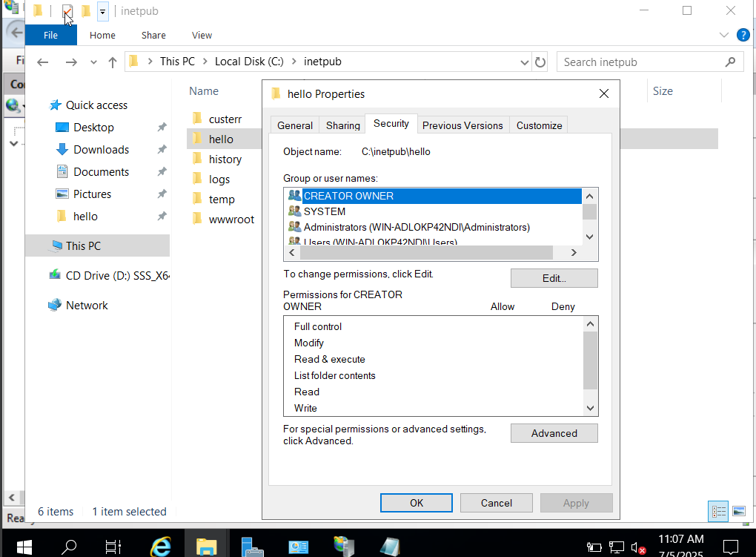Switch to large icons view in status bar

click(738, 511)
